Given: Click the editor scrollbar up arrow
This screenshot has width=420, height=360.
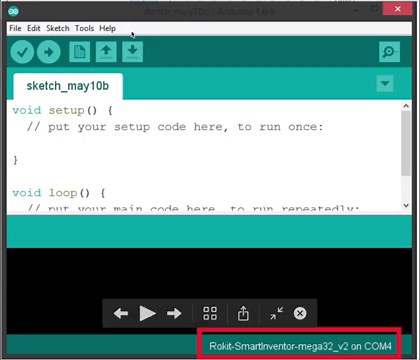Looking at the screenshot, I should tap(406, 106).
